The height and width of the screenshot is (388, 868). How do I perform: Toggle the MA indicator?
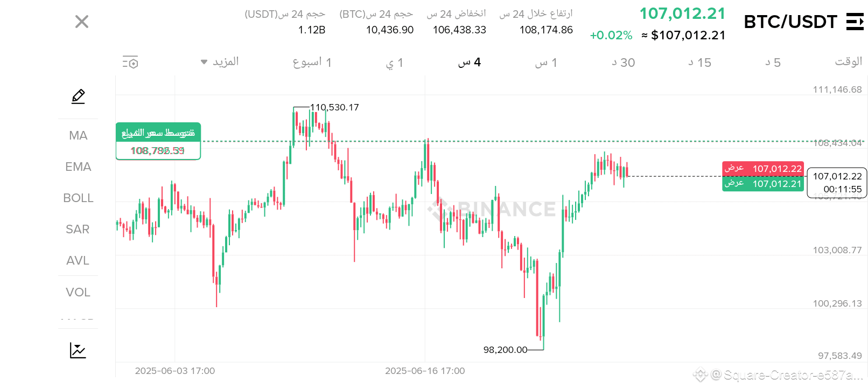(x=78, y=136)
